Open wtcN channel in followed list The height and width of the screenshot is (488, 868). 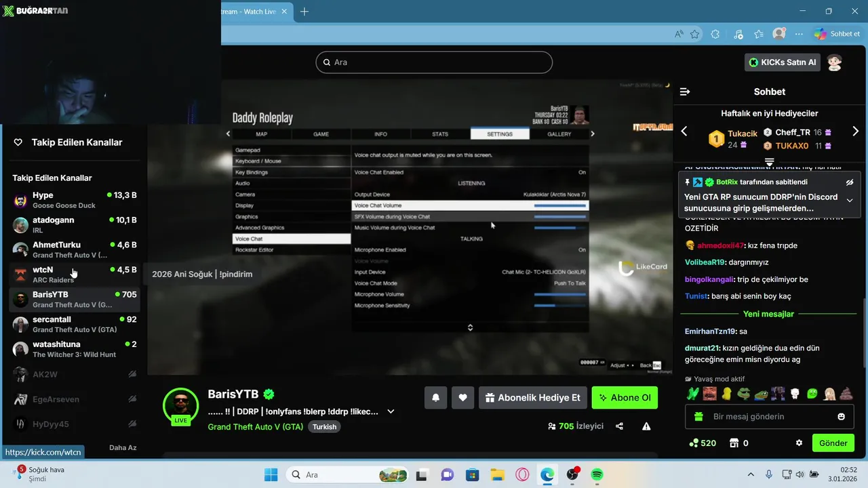click(75, 274)
